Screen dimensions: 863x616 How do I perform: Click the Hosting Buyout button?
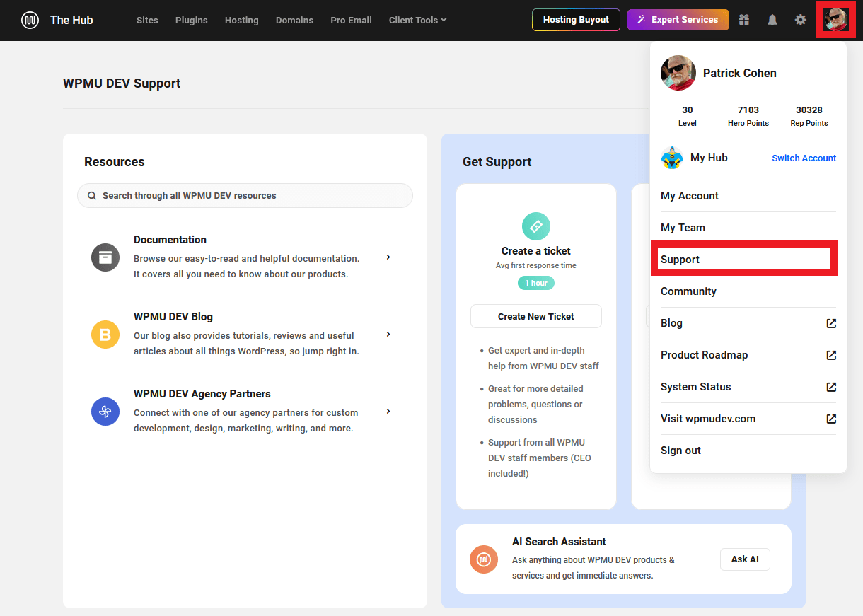(x=576, y=20)
